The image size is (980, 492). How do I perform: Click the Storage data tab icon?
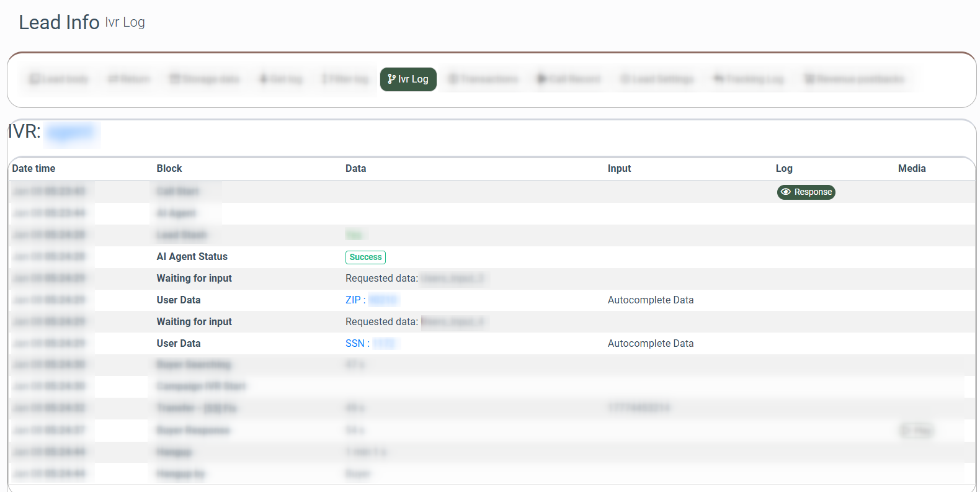pyautogui.click(x=175, y=79)
